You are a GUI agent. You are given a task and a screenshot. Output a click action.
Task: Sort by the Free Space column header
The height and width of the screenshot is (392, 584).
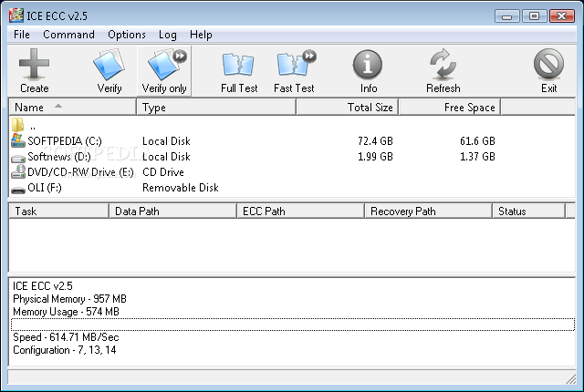450,107
